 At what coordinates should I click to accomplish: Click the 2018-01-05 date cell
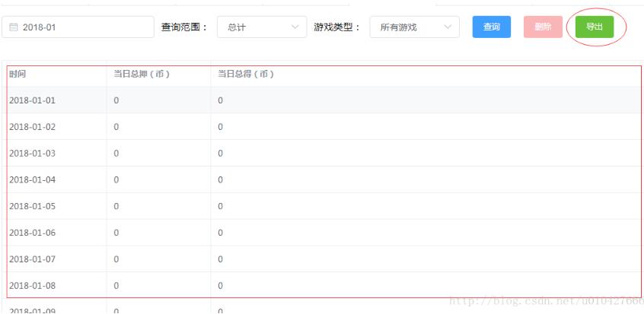tap(32, 206)
